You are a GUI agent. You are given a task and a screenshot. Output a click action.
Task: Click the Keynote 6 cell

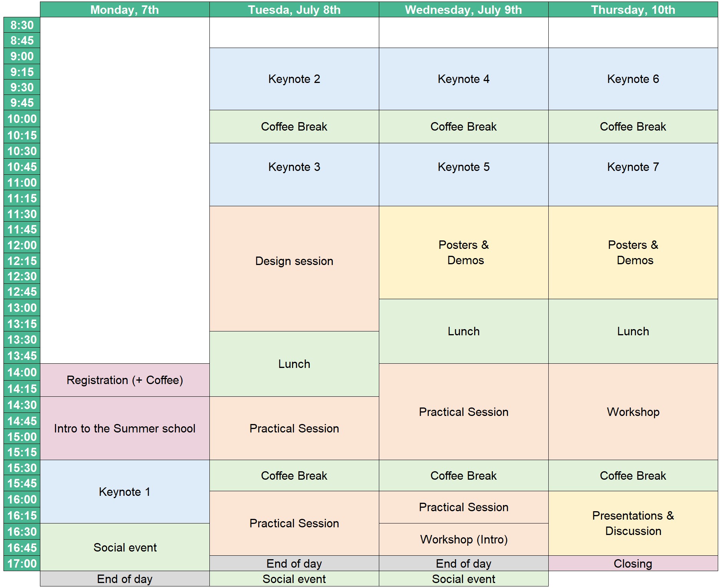(633, 79)
